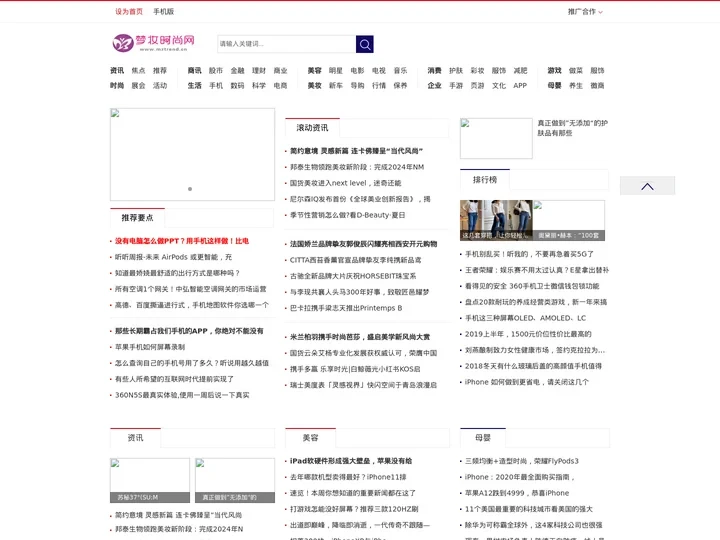Open the 法国娇兰品牌挚友郭俊辰 headline
Viewport: 720px width, 540px height.
pyautogui.click(x=363, y=244)
